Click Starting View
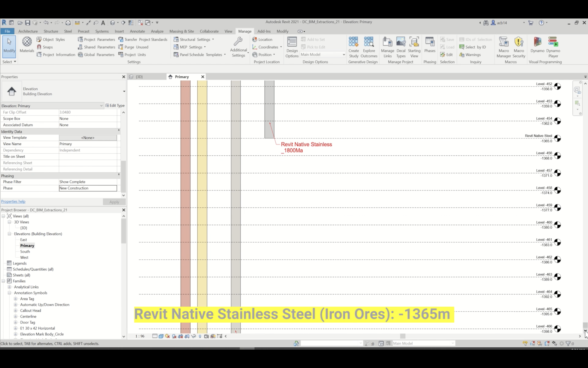Screen dimensions: 588x368 coord(414,47)
